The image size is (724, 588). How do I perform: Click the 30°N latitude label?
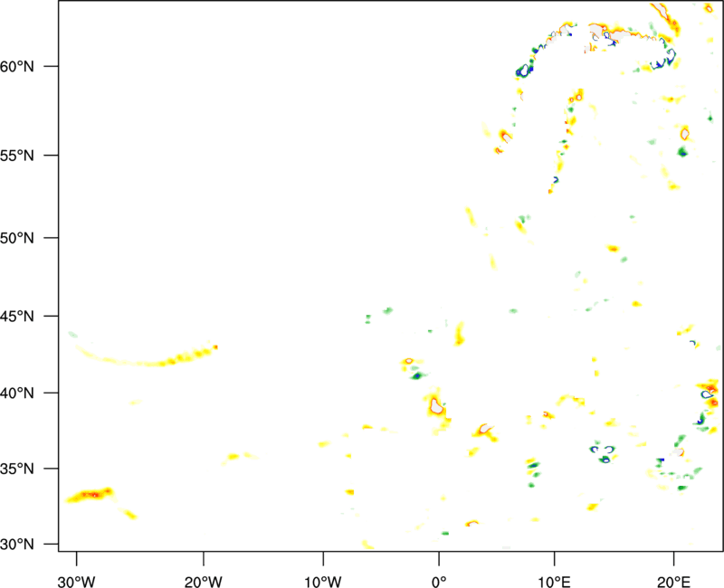tap(17, 545)
